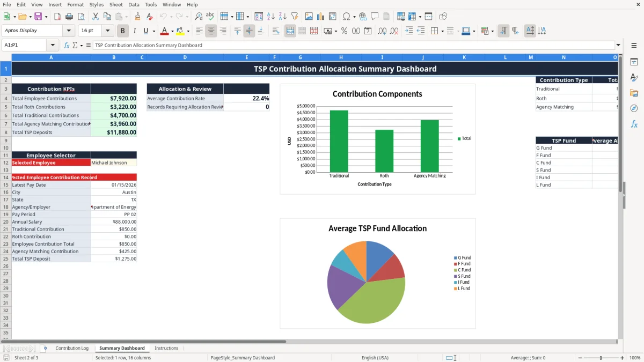Open the Conditional Formatting dropdown arrow
The image size is (644, 362).
tap(492, 31)
